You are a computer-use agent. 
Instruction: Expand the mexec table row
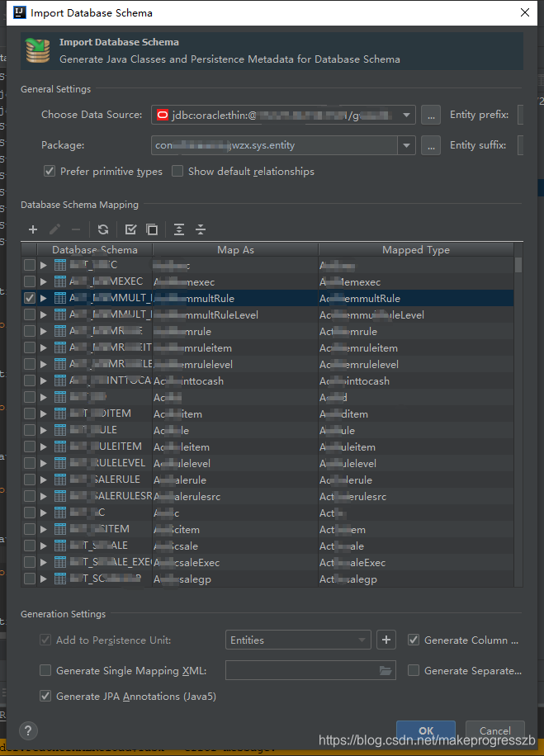pos(44,281)
